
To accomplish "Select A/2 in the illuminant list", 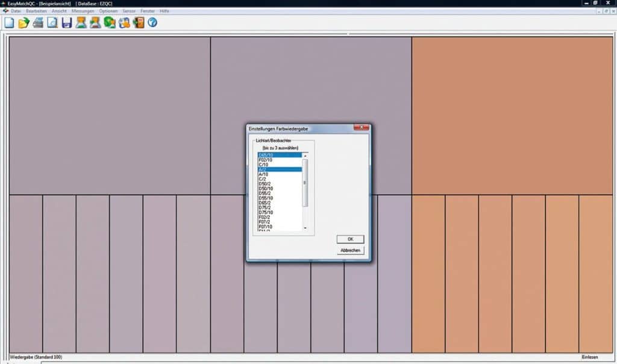I will point(280,169).
